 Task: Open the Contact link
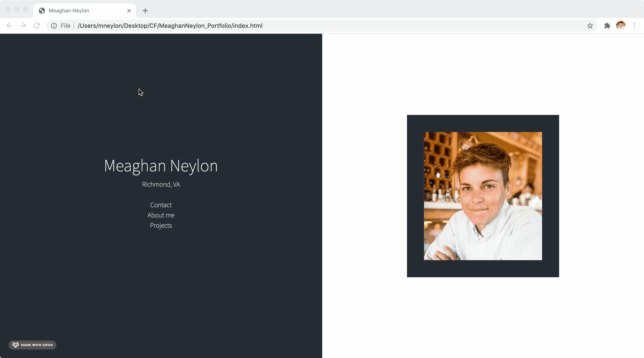click(161, 205)
